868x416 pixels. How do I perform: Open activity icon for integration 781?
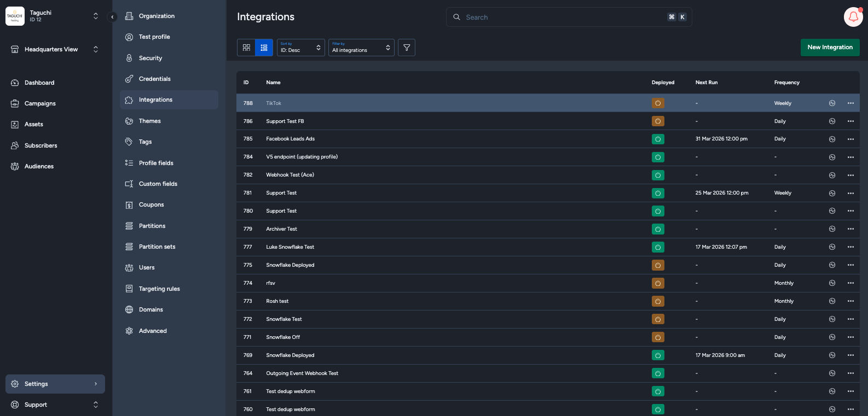[x=832, y=193]
